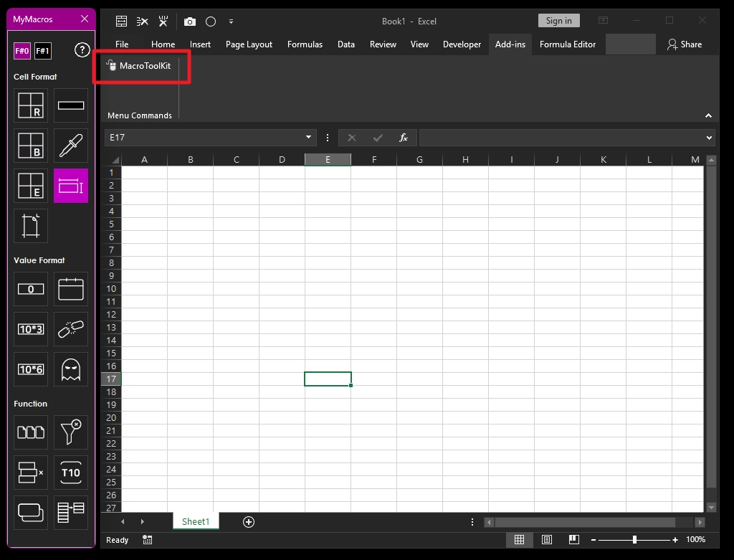The image size is (734, 560).
Task: Click the zoom out minus button
Action: pos(593,540)
